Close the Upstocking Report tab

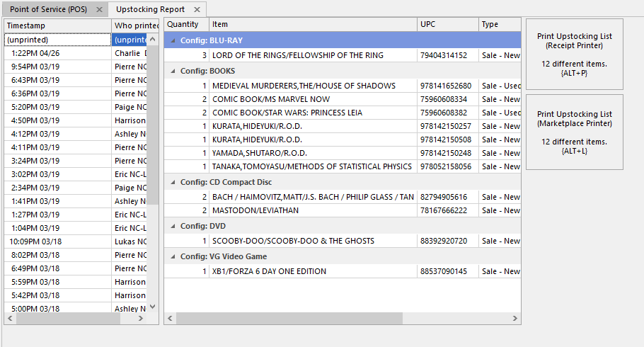pos(197,9)
